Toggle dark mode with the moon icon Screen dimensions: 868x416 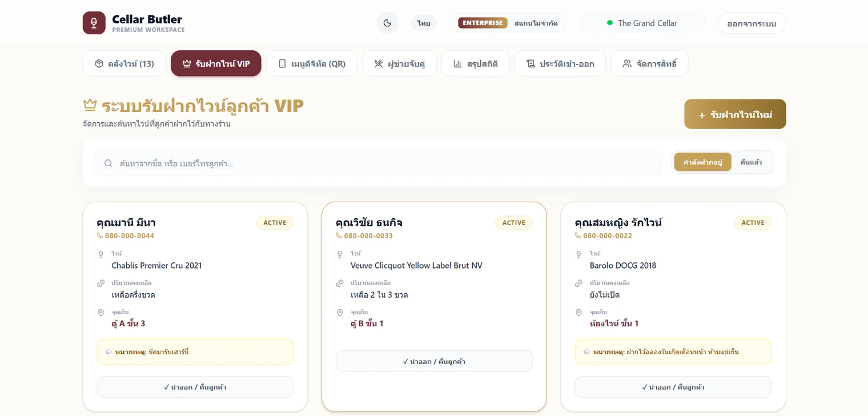point(387,23)
